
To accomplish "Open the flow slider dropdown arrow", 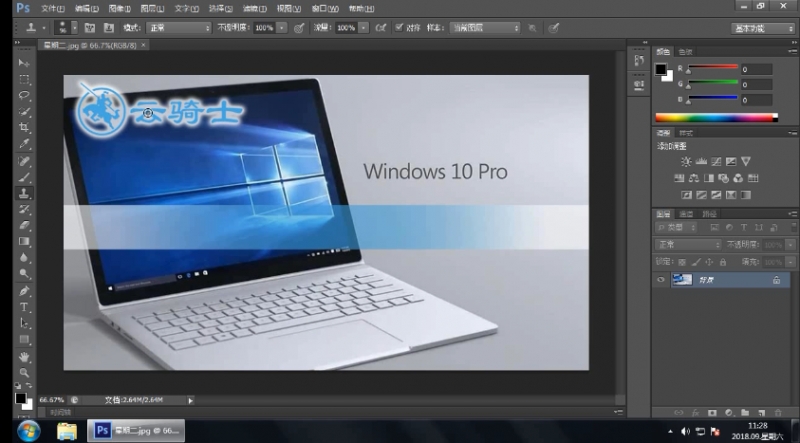I will [363, 28].
